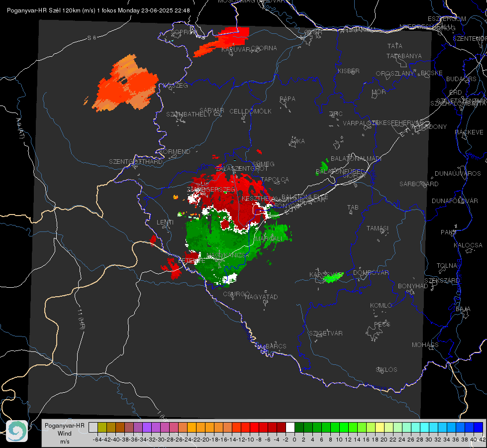Click the swirl logo icon beside the legend
The height and width of the screenshot is (448, 487).
(17, 431)
